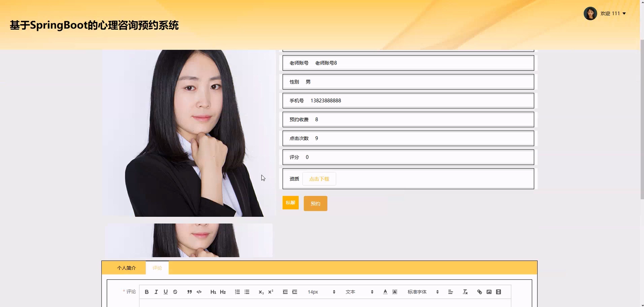Image resolution: width=644 pixels, height=307 pixels.
Task: Toggle bold formatting in comment editor
Action: (x=147, y=292)
